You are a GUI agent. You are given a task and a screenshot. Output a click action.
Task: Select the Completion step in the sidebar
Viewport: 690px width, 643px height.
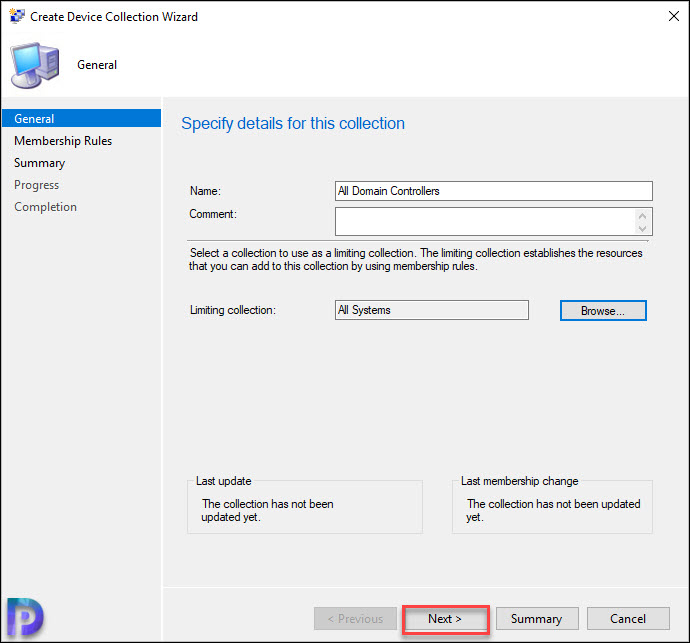point(45,207)
